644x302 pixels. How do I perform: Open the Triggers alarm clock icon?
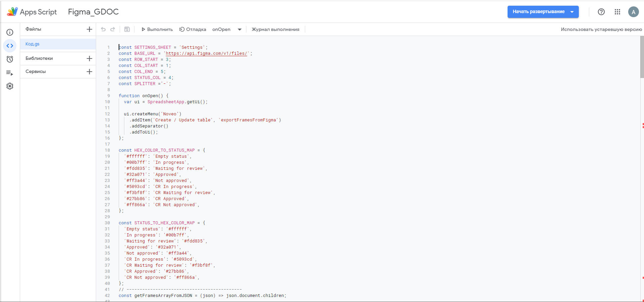(10, 59)
